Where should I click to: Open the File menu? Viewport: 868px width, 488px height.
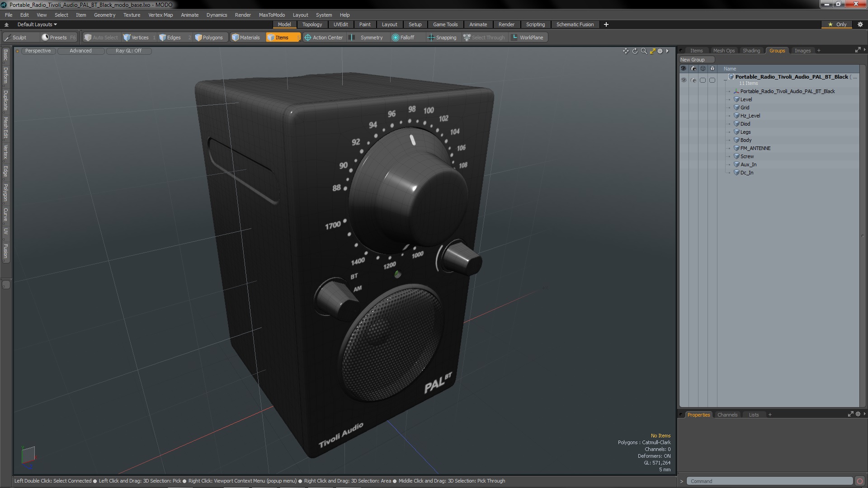9,15
